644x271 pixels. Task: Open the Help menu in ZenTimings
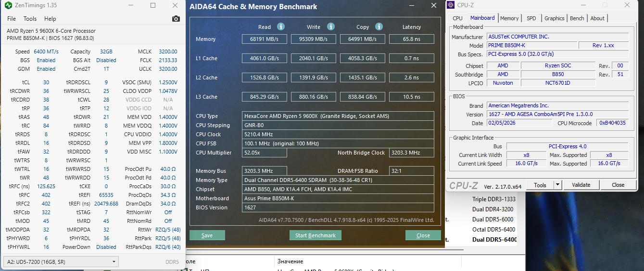(50, 19)
